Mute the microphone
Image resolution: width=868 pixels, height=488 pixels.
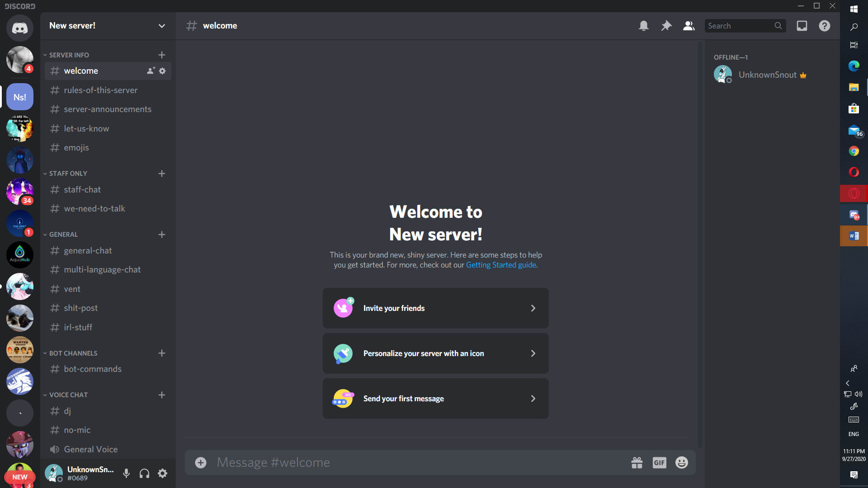(126, 473)
